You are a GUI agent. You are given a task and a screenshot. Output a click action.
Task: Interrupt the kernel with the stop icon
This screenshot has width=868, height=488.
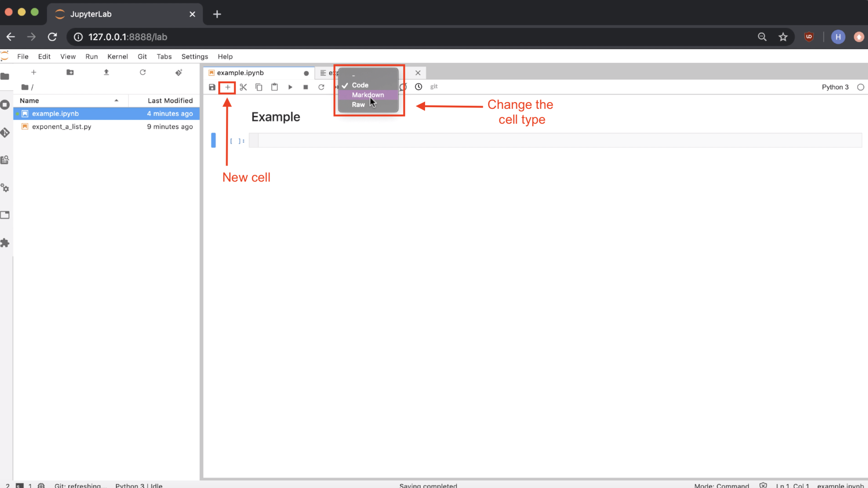[306, 87]
